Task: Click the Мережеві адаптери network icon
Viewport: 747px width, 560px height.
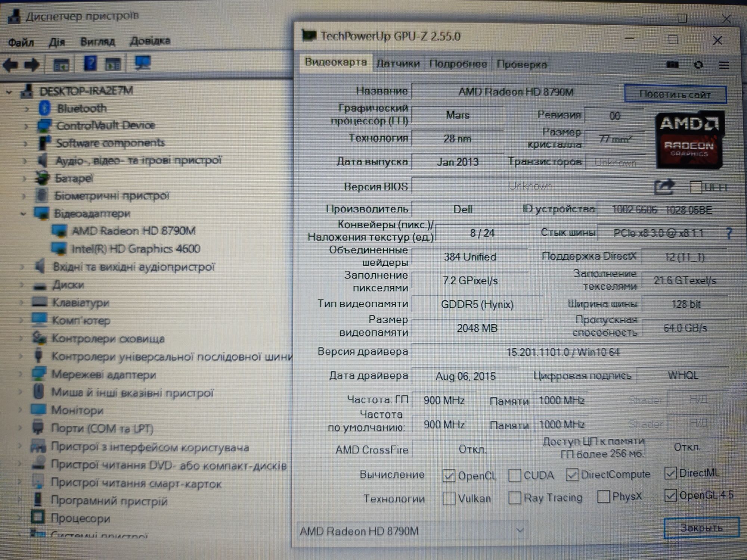Action: [x=39, y=373]
